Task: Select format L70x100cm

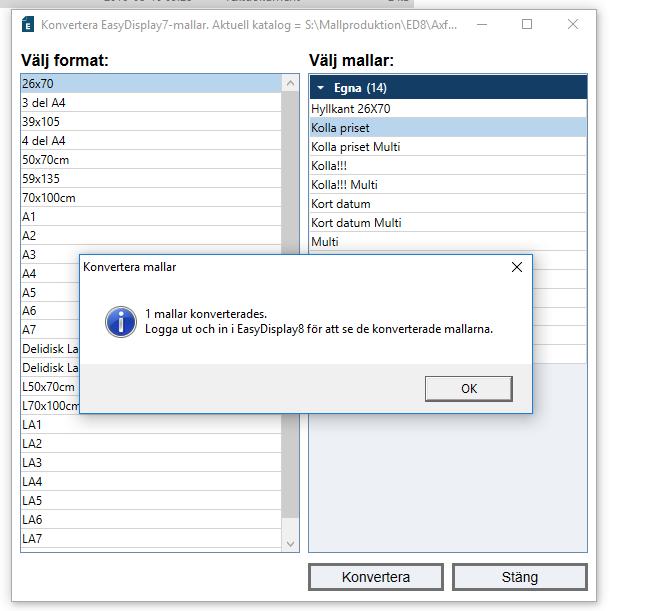Action: point(50,406)
